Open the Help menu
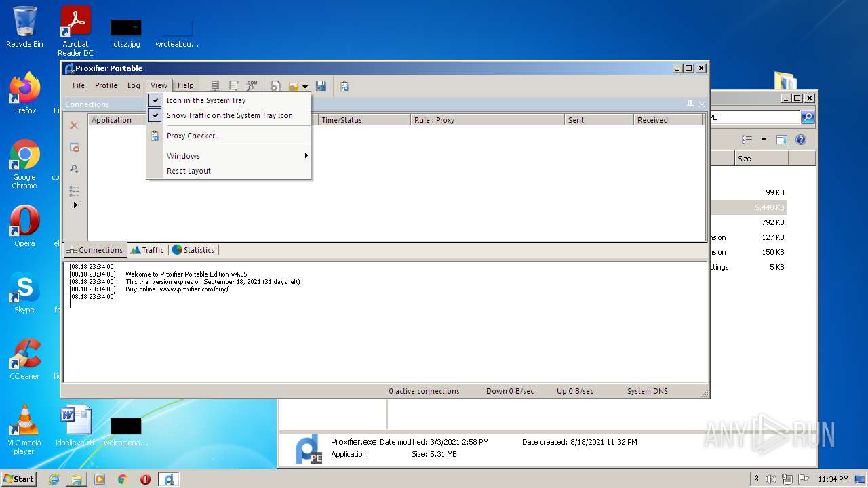868x488 pixels. tap(186, 85)
